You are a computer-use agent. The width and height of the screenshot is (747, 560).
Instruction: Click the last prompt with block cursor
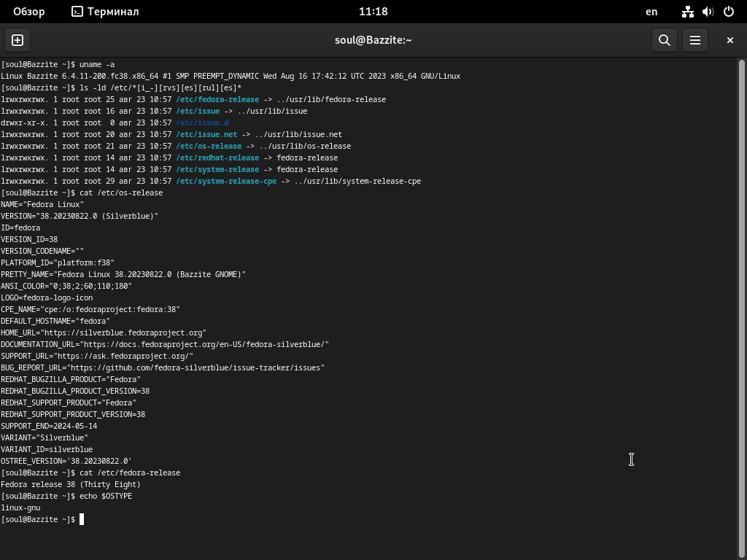42,519
